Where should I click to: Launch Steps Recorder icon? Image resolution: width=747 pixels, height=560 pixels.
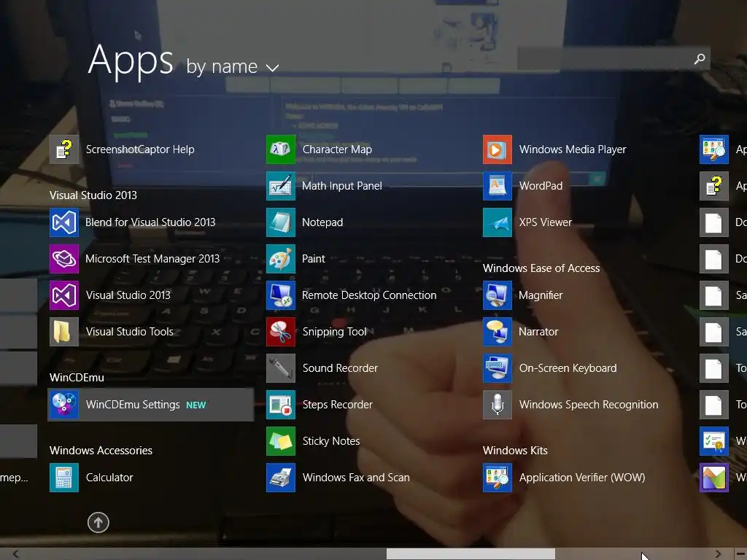coord(281,405)
